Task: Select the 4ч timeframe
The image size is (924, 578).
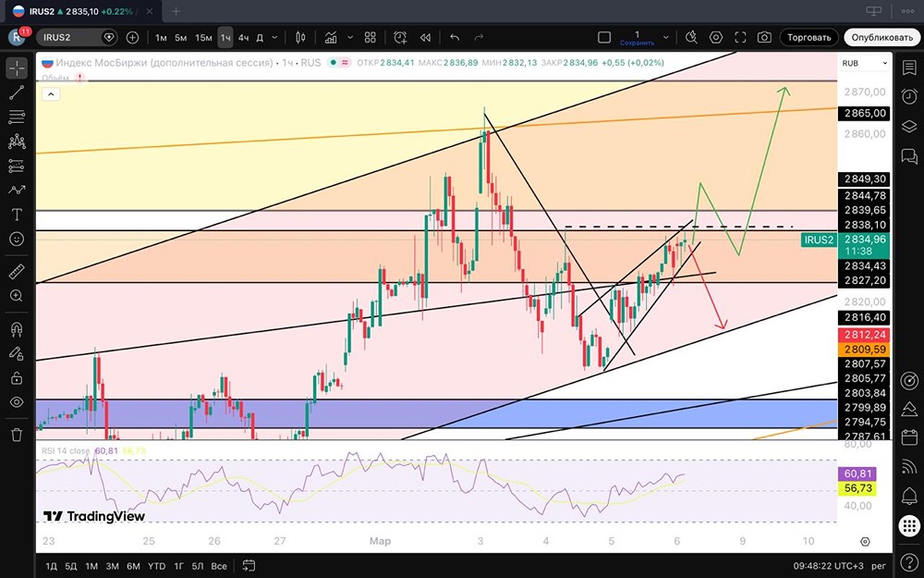Action: (x=243, y=37)
